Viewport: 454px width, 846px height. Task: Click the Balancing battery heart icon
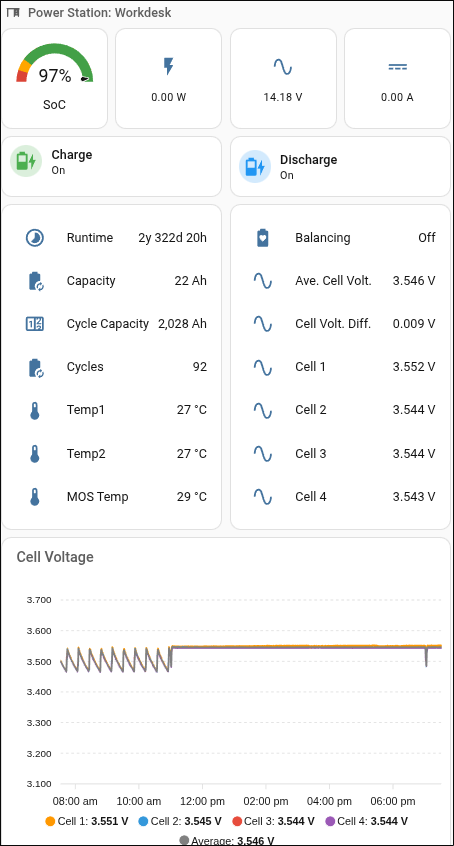(x=263, y=238)
